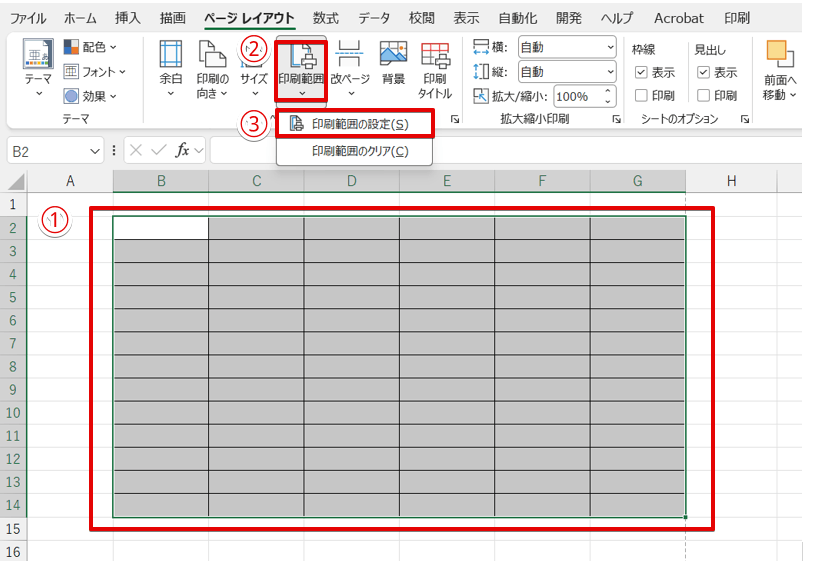
Task: Switch to the ファイル tab
Action: tap(28, 18)
